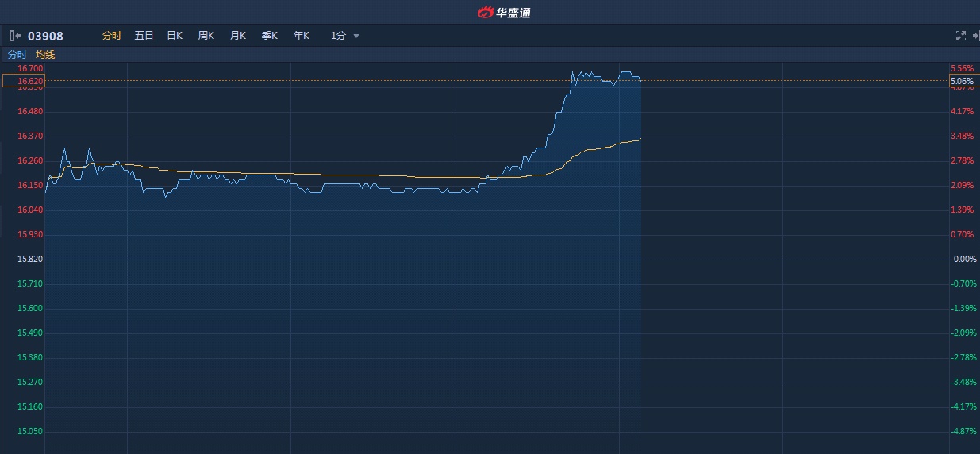Click the 3.48% percent axis label
This screenshot has width=980, height=454.
pyautogui.click(x=962, y=137)
